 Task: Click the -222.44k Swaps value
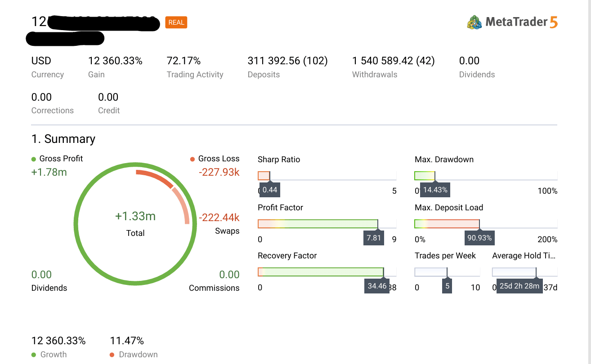[219, 218]
